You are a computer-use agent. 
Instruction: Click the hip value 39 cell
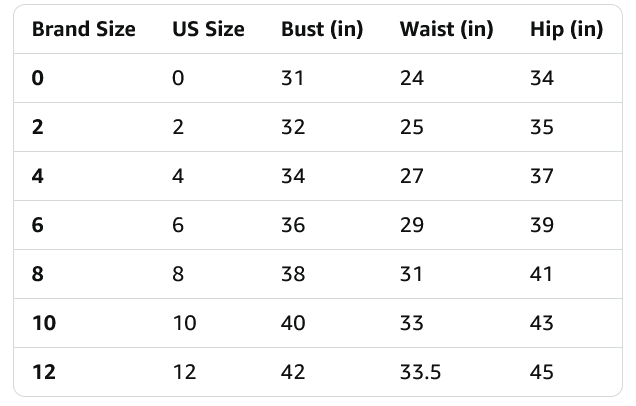pos(542,225)
